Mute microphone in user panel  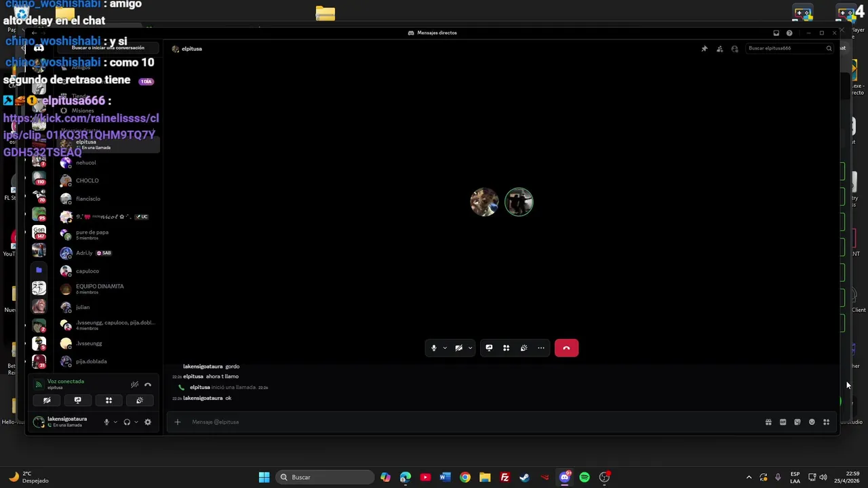(x=106, y=422)
